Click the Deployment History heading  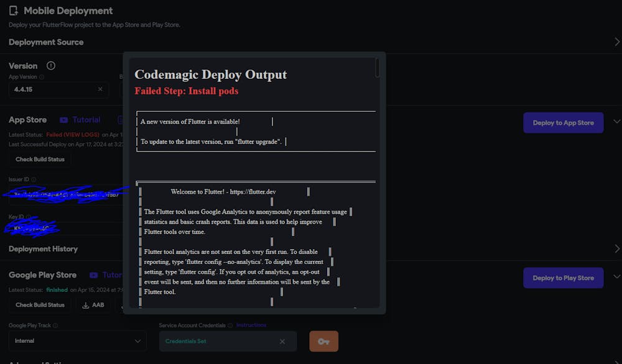tap(44, 248)
